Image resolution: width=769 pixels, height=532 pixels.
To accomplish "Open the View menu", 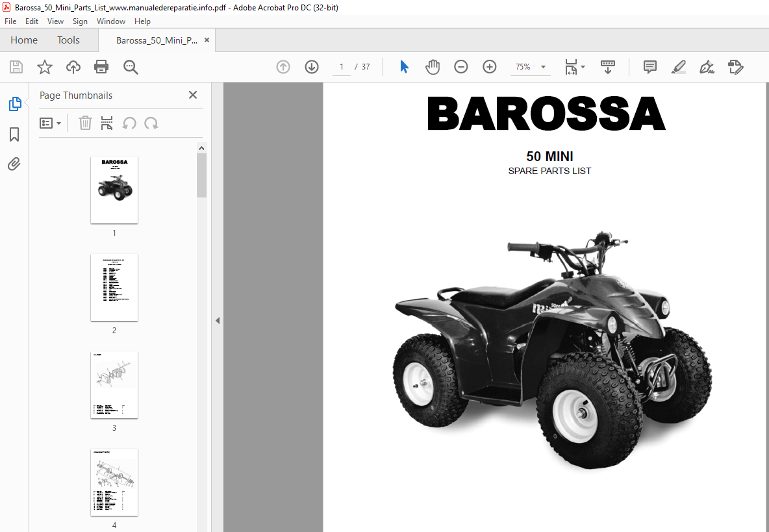I will pos(55,21).
